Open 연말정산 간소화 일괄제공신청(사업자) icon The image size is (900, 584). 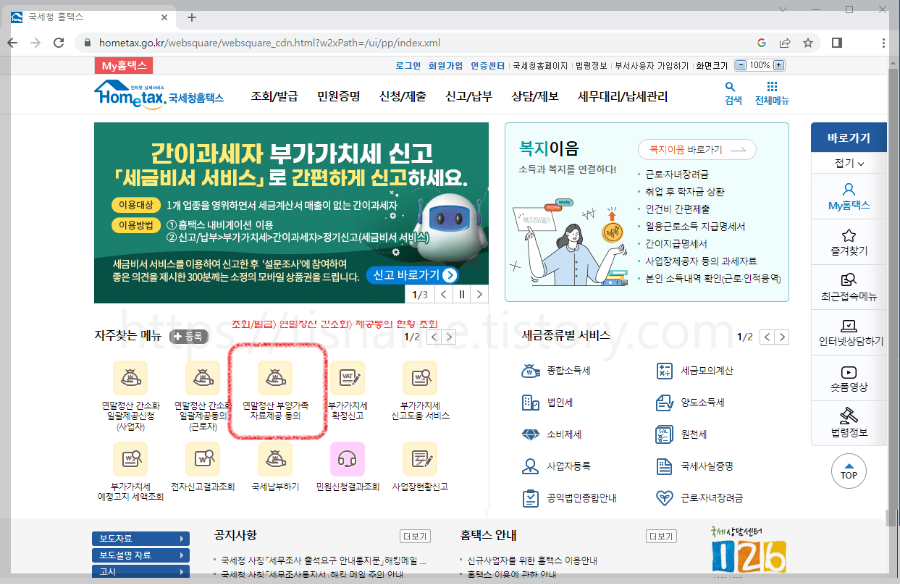(x=131, y=378)
